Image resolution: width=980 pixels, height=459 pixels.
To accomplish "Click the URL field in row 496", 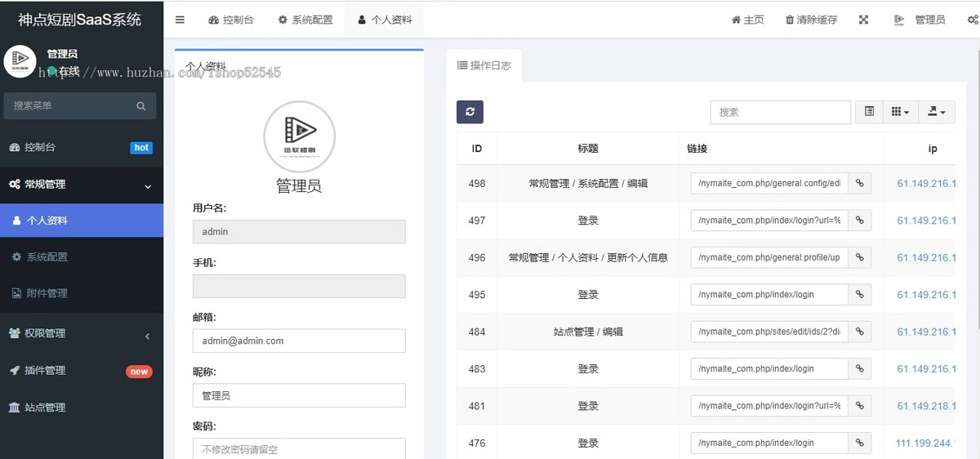I will point(769,257).
